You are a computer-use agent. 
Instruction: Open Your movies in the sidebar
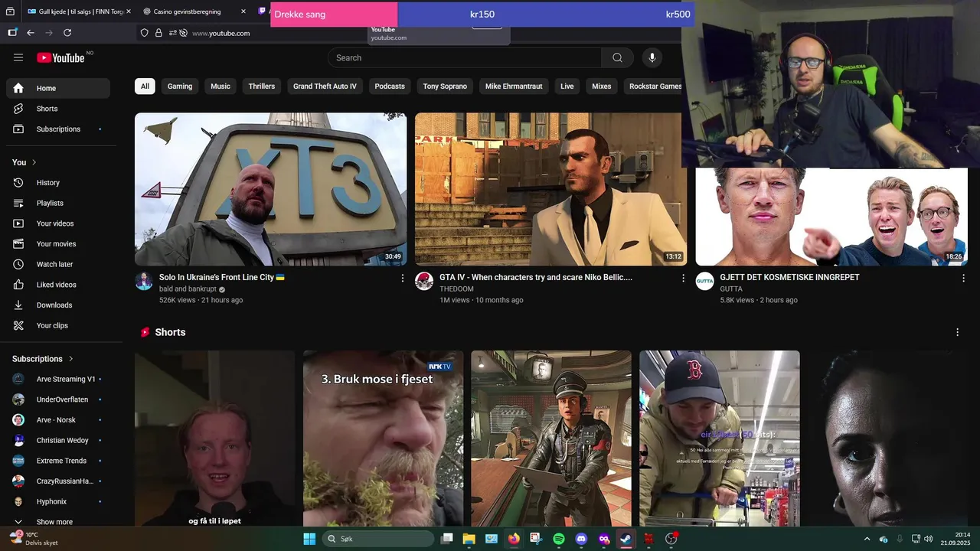pyautogui.click(x=58, y=244)
